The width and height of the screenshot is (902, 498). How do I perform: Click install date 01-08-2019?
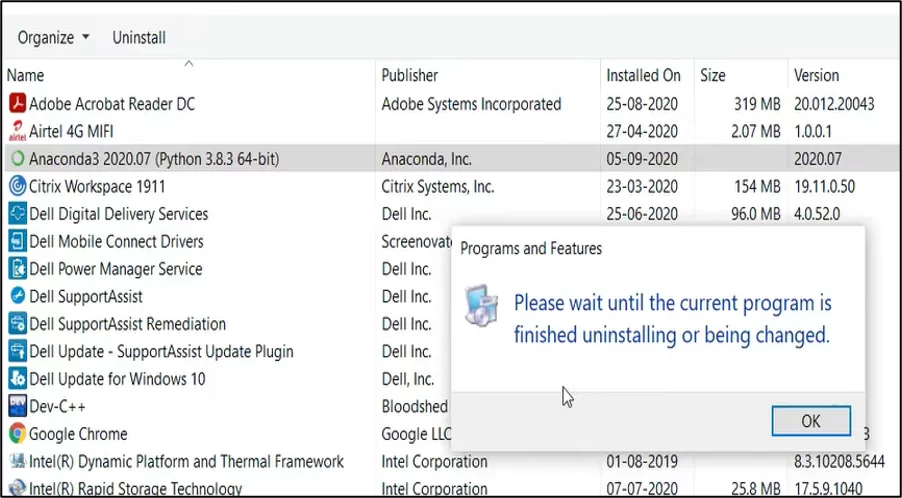click(642, 461)
